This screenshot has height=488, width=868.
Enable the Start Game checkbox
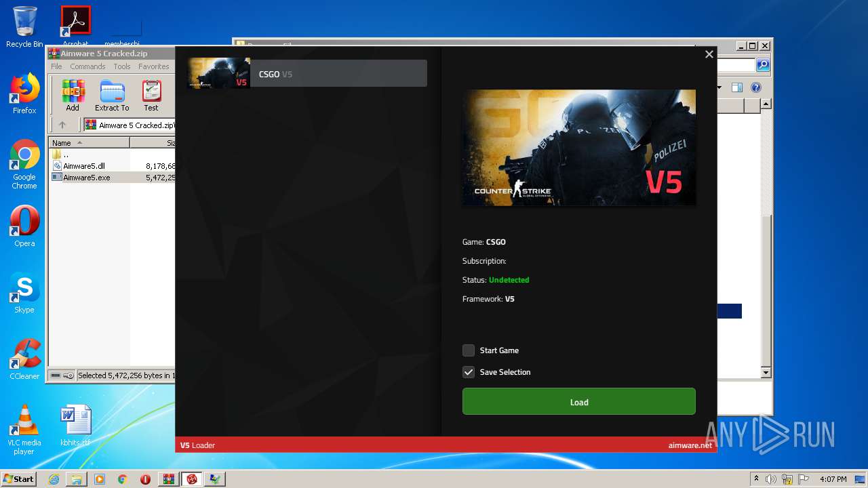(x=469, y=350)
